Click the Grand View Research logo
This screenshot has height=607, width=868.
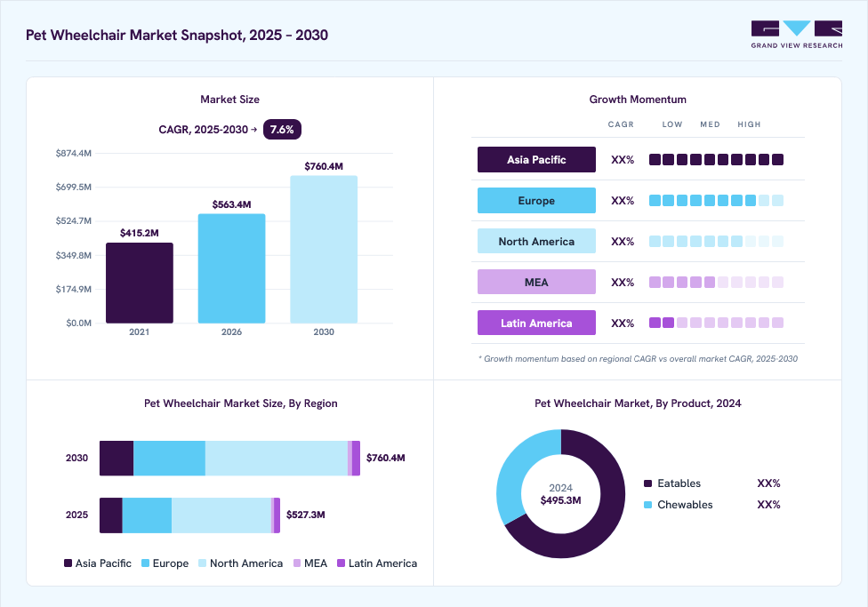click(x=797, y=35)
